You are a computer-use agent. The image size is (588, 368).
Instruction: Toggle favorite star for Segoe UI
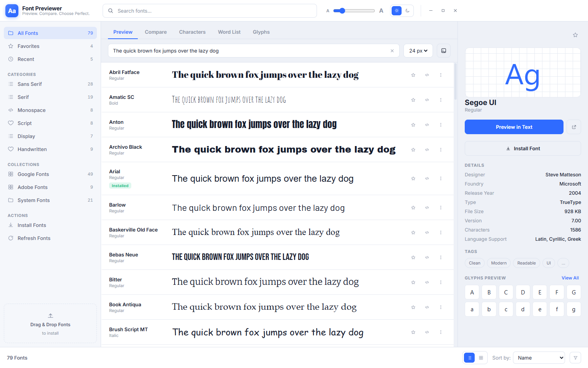575,35
